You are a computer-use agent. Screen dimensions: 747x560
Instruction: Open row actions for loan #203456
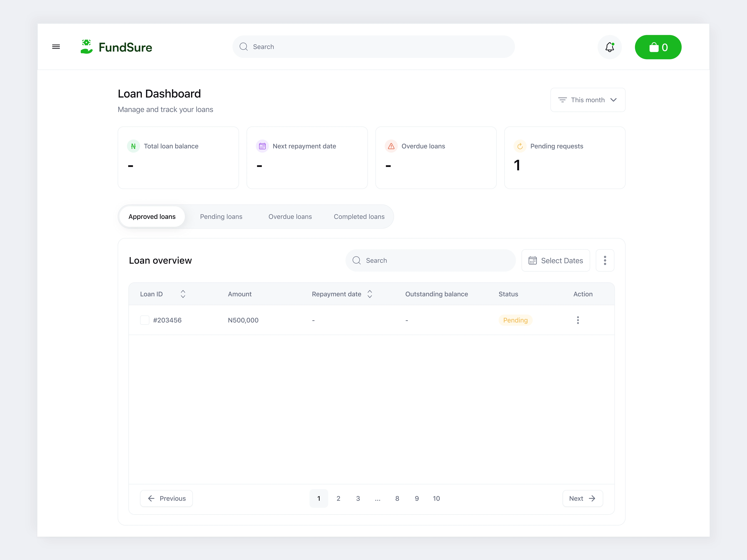[578, 320]
